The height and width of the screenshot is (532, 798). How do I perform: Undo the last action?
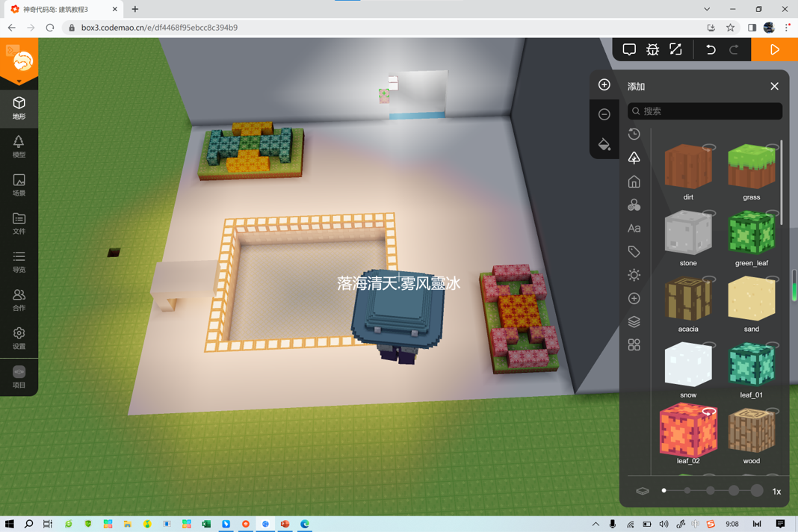pos(711,49)
